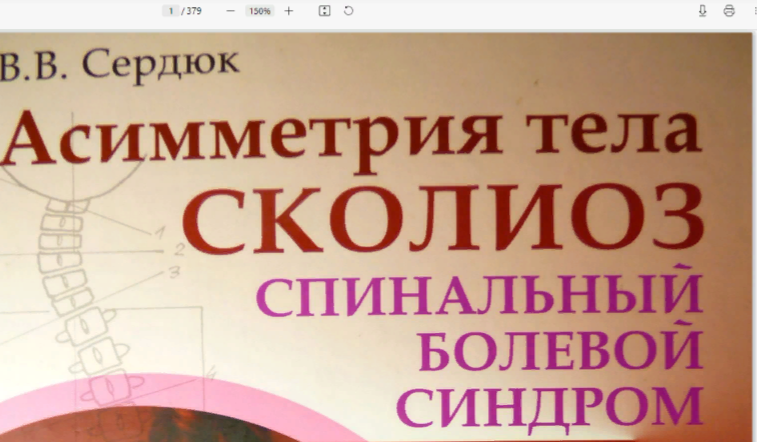Click the current page number field
Viewport: 757px width, 442px height.
click(171, 11)
